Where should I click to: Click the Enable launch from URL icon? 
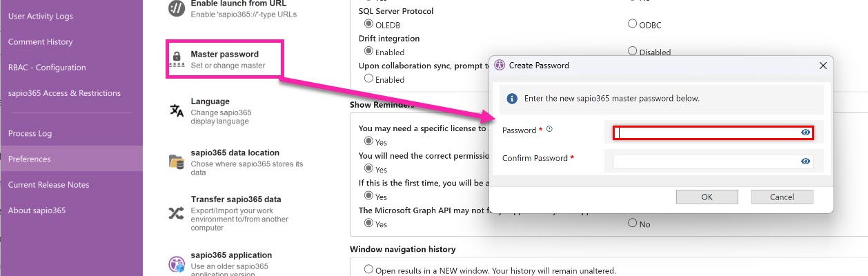click(177, 8)
